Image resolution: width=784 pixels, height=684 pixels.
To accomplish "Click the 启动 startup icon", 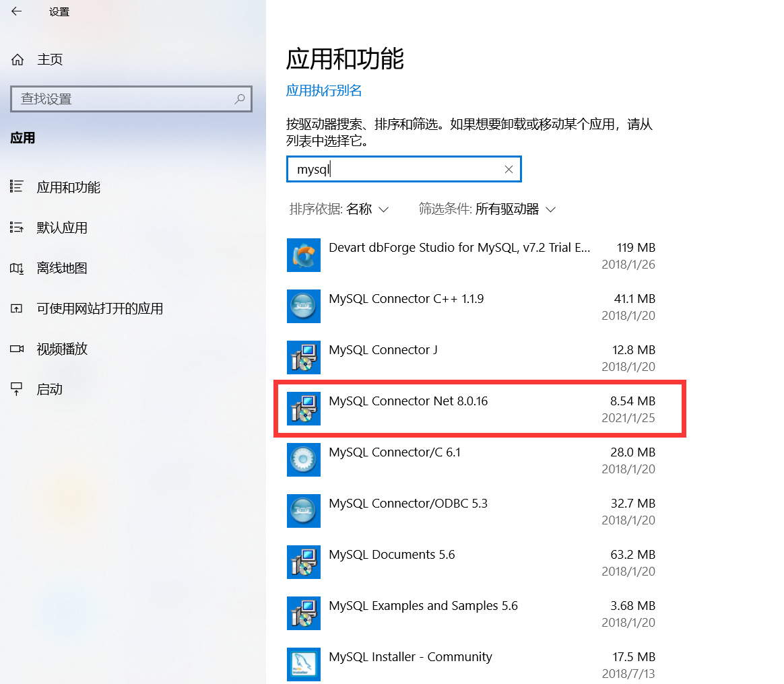I will (x=16, y=388).
